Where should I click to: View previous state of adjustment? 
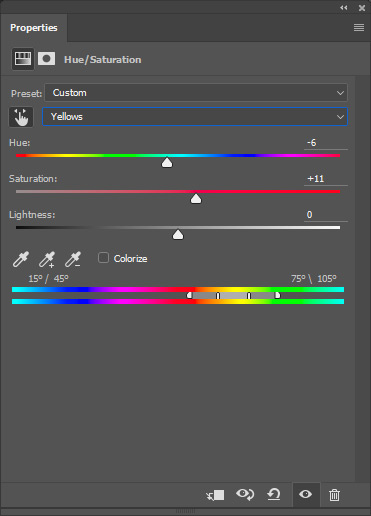pyautogui.click(x=245, y=494)
